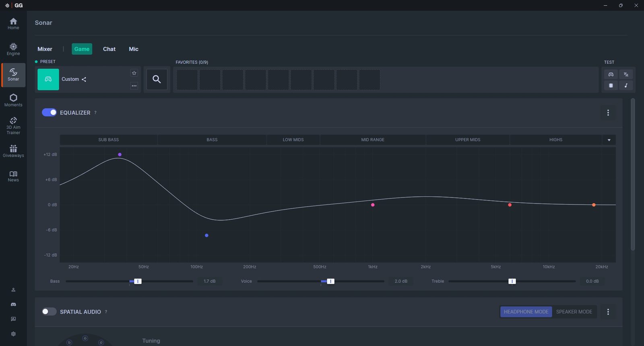Add the Custom preset to favorites
The width and height of the screenshot is (644, 346).
pos(134,73)
